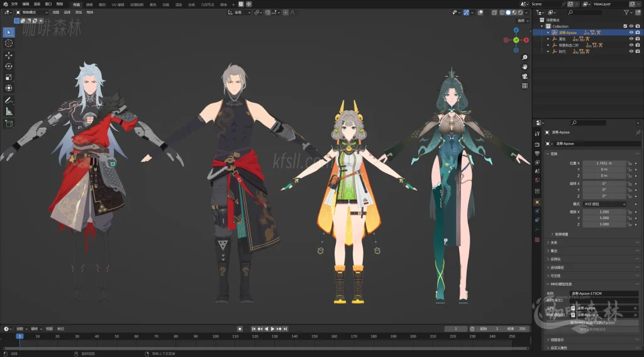Open the 文件 menu
This screenshot has width=644, height=357.
(14, 4)
